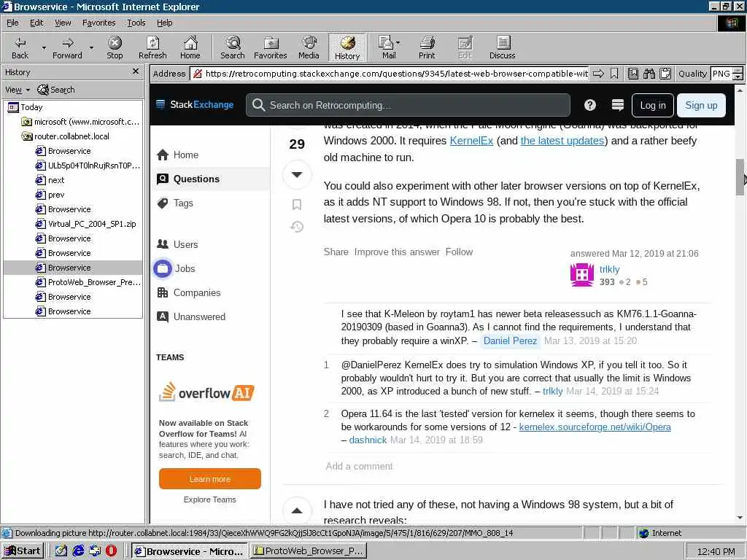Open trlkly user profile link
Image resolution: width=747 pixels, height=560 pixels.
[609, 270]
